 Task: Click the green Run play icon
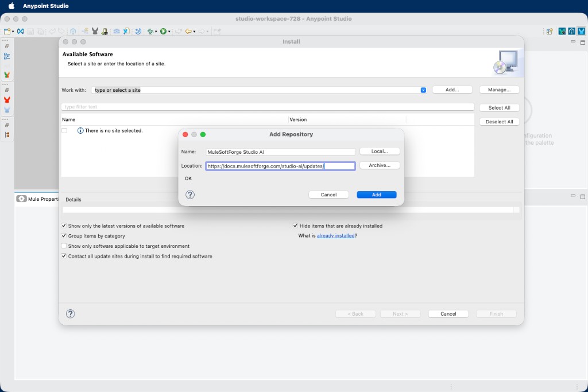point(163,32)
